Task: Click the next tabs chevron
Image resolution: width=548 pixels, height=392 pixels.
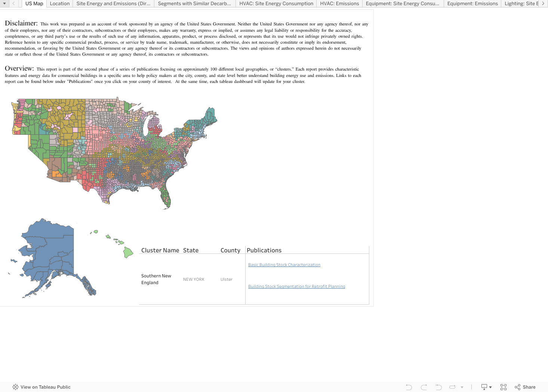Action: 543,3
